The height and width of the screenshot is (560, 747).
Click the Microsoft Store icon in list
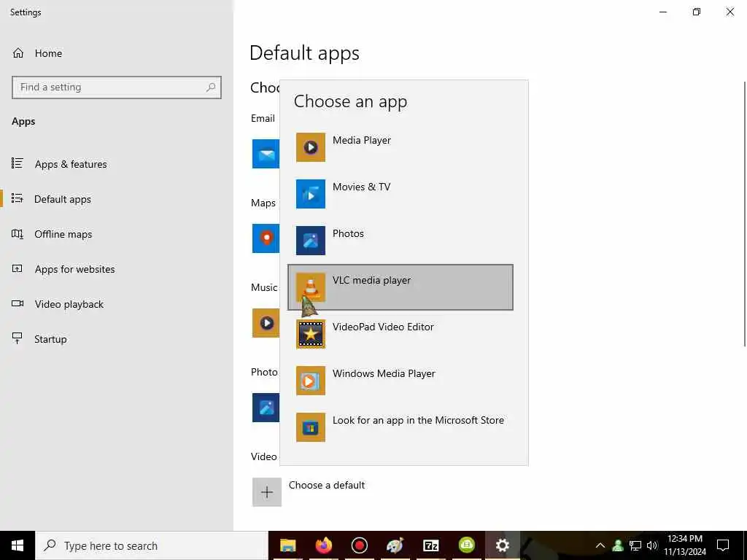pyautogui.click(x=311, y=427)
